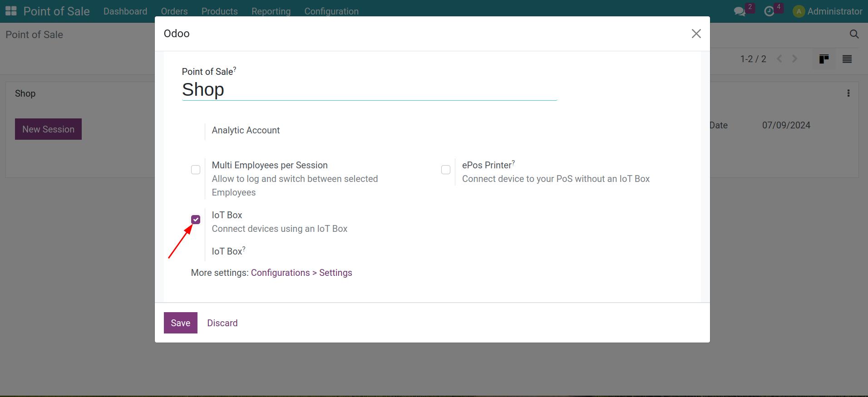Open the Shop card three-dot menu
868x397 pixels.
coord(848,93)
